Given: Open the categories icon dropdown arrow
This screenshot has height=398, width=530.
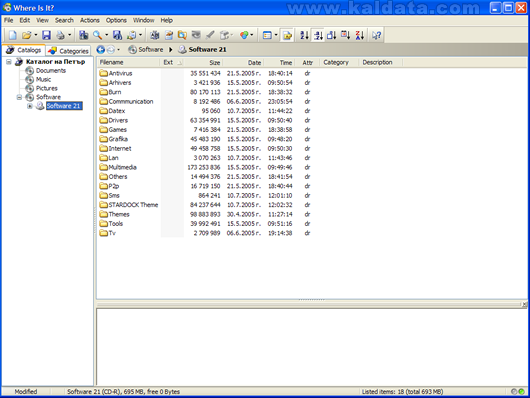Looking at the screenshot, I should pos(252,35).
